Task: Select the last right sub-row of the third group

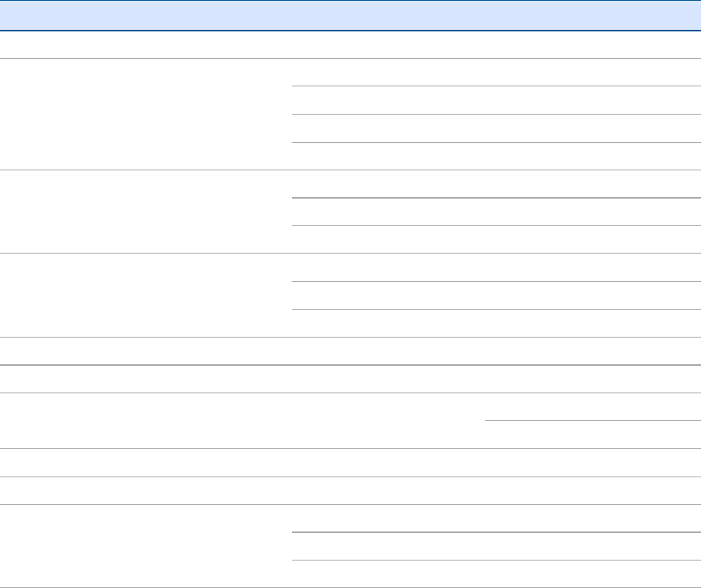Action: coord(495,323)
